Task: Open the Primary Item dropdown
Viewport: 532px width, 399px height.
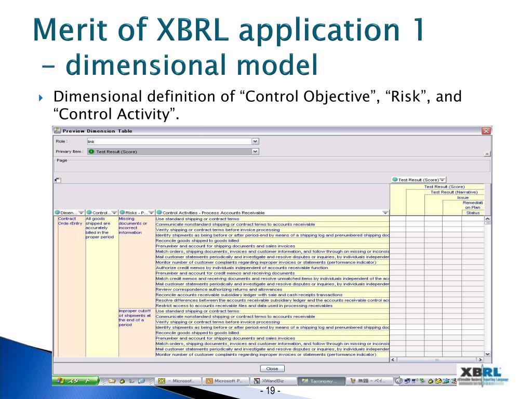Action: pyautogui.click(x=255, y=151)
